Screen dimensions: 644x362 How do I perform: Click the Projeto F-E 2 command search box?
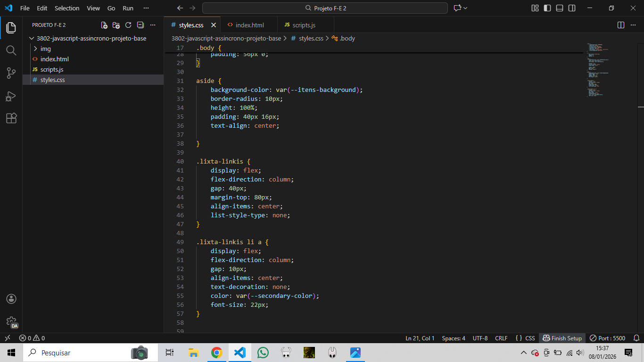pos(325,8)
